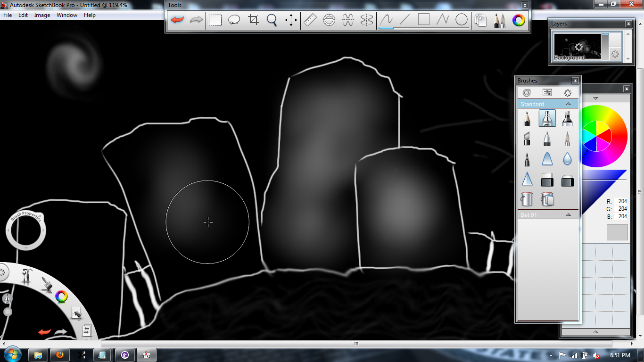The height and width of the screenshot is (362, 644).
Task: Pick the Sharpen triangle brush
Action: click(x=527, y=179)
